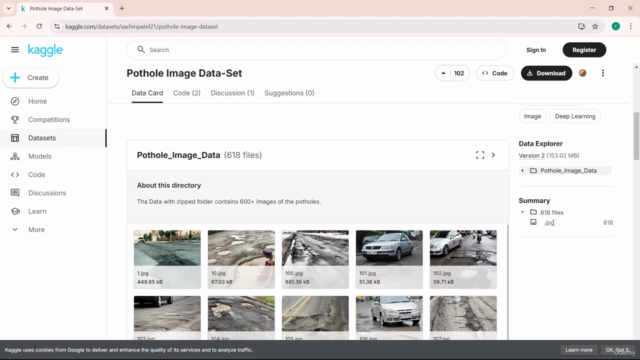640x360 pixels.
Task: Go forward in the browser
Action: click(x=24, y=27)
